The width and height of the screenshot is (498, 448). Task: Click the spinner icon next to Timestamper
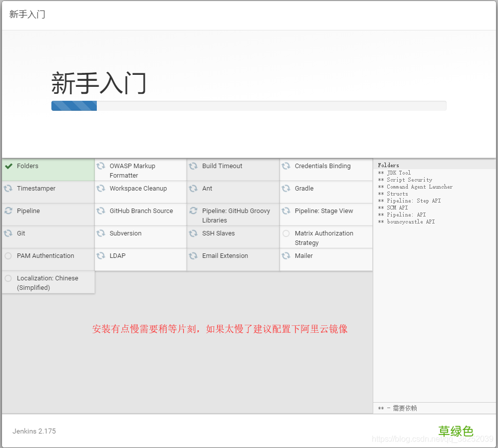coord(8,188)
